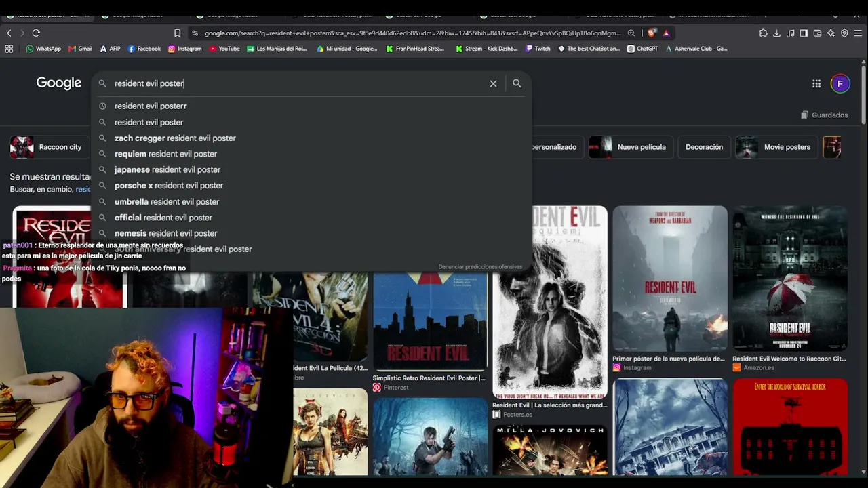The image size is (868, 488).
Task: Open the Los Manijas del Rol bookmark
Action: [277, 49]
